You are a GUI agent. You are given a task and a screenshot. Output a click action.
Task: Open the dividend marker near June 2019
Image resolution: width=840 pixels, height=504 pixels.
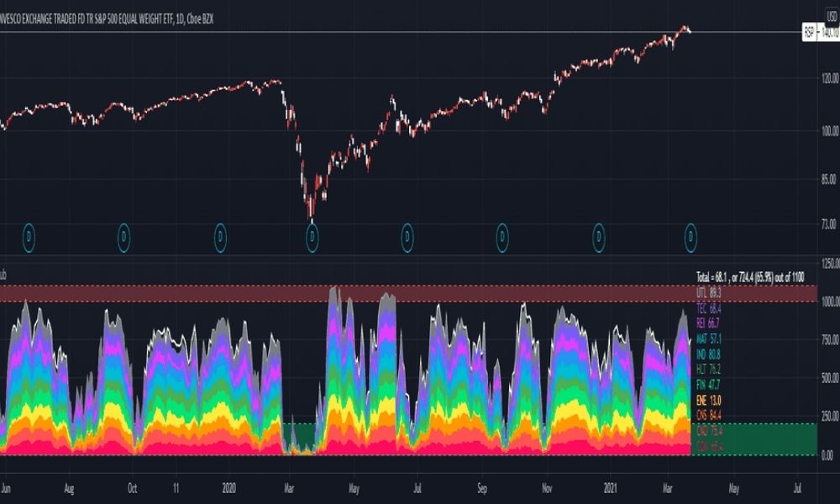coord(29,237)
